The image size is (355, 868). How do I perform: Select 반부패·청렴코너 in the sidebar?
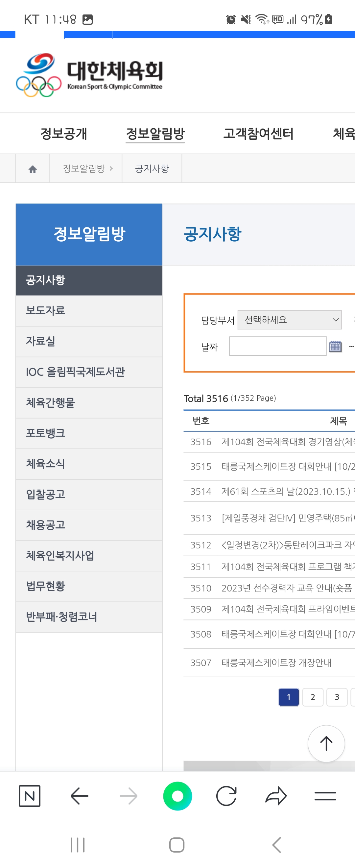pyautogui.click(x=89, y=617)
